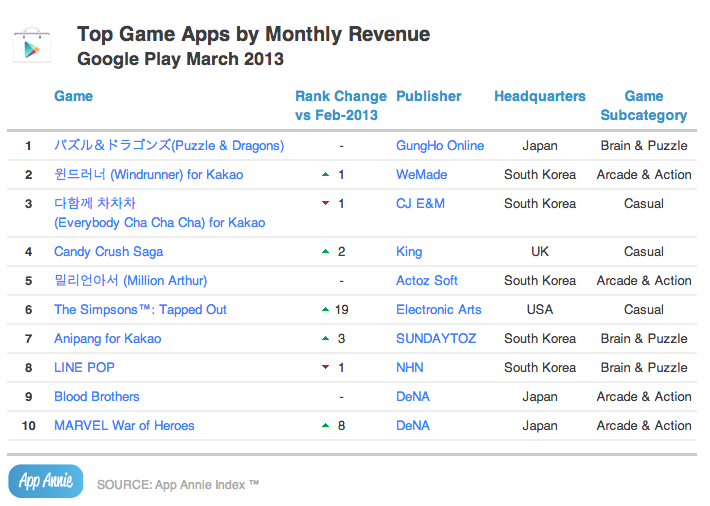Open Everybody Cha Cha Cha for Kakao link

coord(159,213)
